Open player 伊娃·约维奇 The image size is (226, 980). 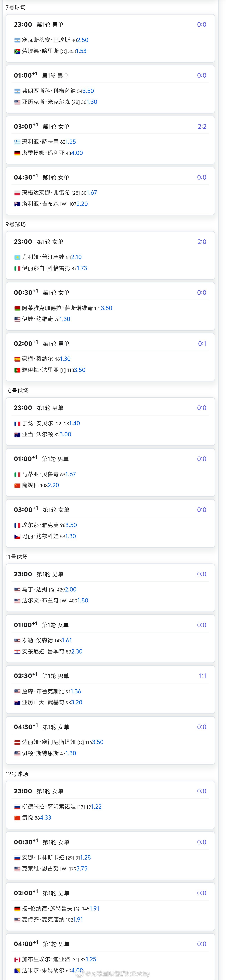pos(37,319)
